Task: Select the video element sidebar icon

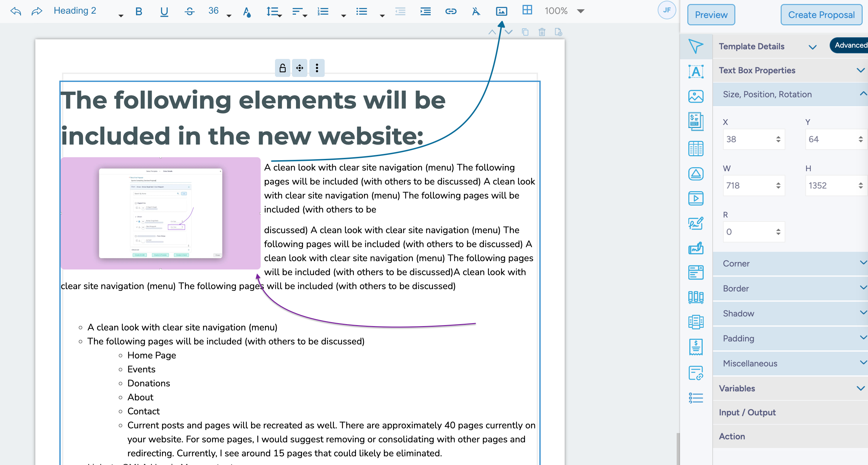Action: tap(695, 198)
